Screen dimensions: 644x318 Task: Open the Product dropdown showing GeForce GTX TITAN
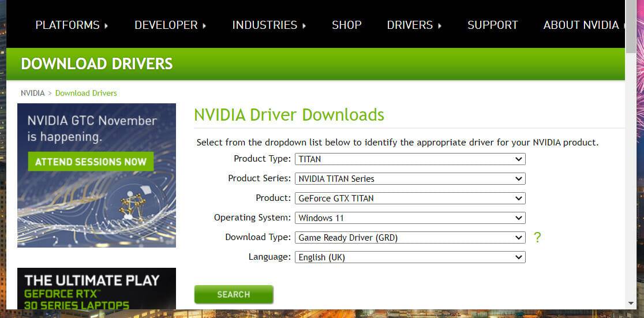(x=410, y=199)
